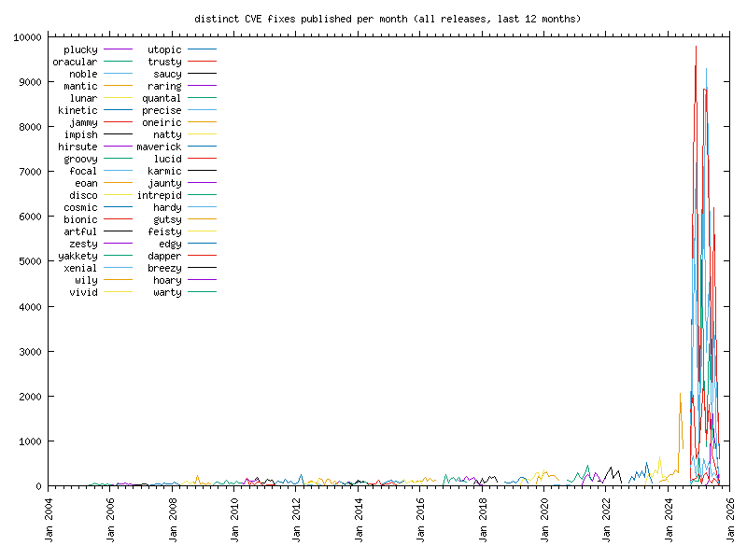
Task: Pick the 'cosmic' legend entry
Action: point(80,207)
